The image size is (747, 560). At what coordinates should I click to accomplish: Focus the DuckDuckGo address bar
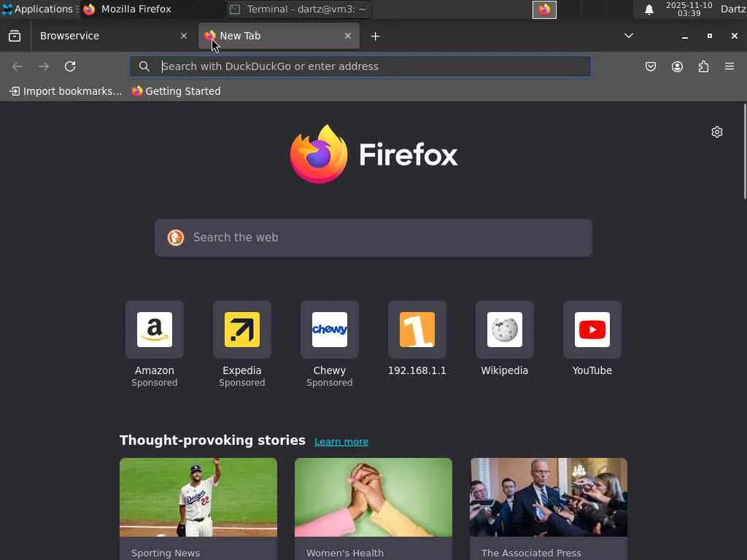pos(360,66)
